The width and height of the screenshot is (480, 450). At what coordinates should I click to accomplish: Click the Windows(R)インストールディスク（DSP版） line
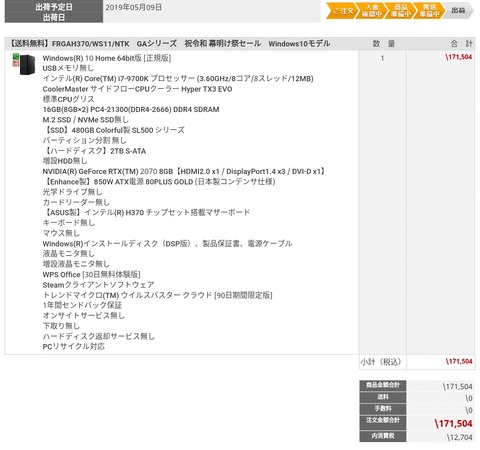coord(167,244)
